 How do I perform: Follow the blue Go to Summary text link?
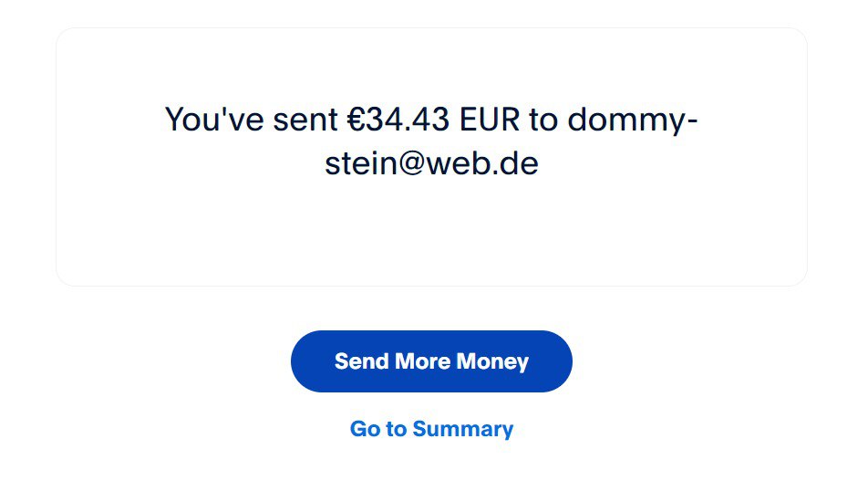[x=431, y=429]
